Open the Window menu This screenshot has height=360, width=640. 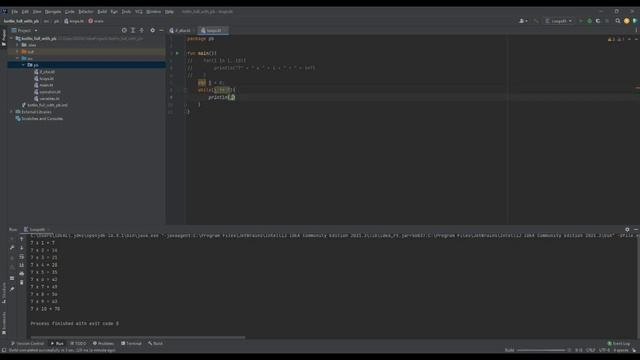point(154,12)
